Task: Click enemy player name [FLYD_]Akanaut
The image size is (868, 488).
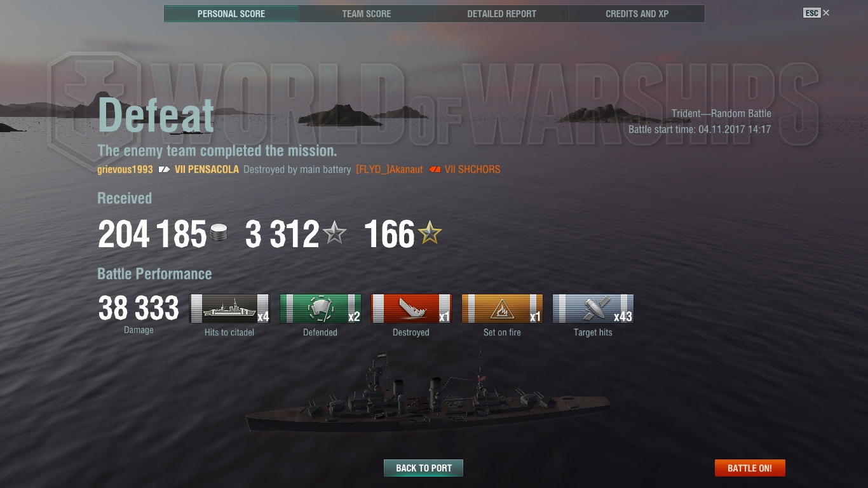Action: click(390, 170)
